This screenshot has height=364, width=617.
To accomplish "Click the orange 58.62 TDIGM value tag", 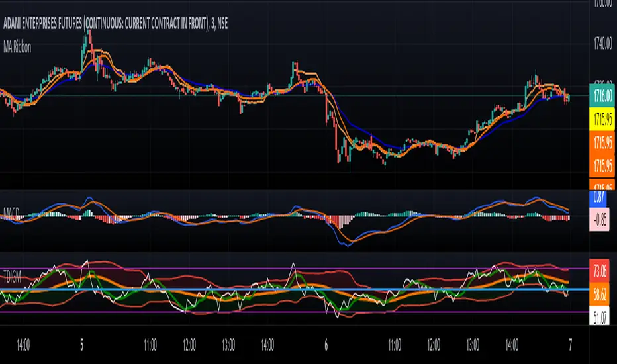I will (x=601, y=296).
